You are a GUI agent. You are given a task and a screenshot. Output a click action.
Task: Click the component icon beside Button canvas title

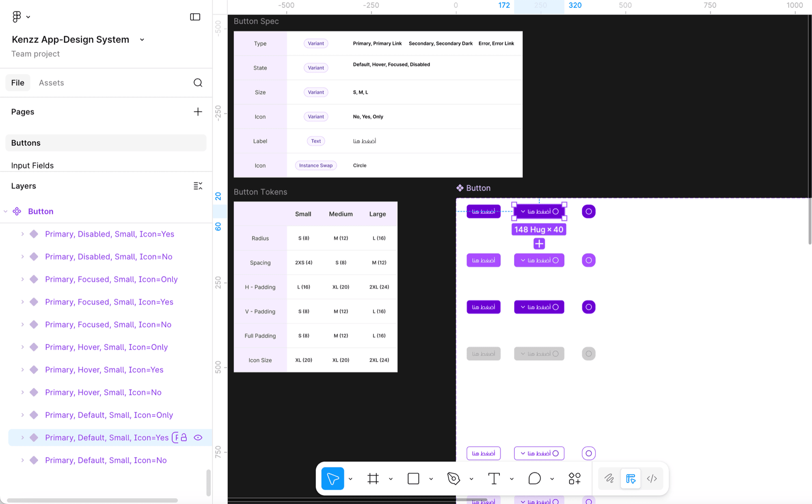(460, 188)
